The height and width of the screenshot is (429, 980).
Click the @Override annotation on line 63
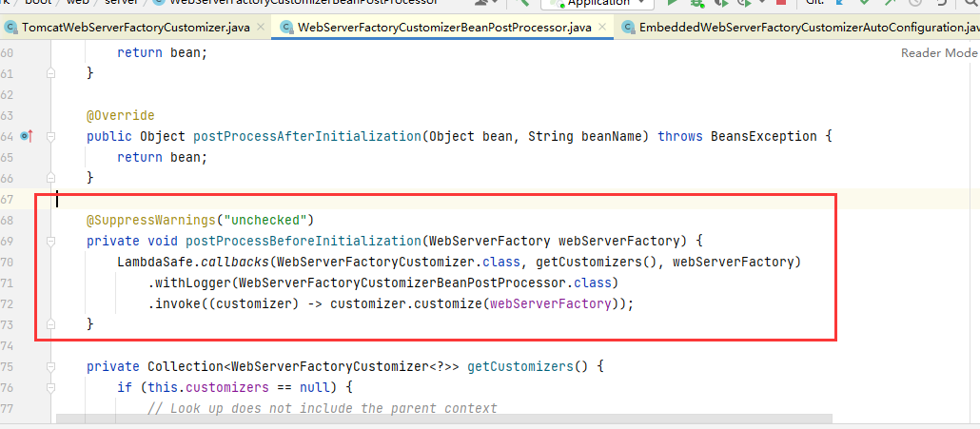click(120, 115)
